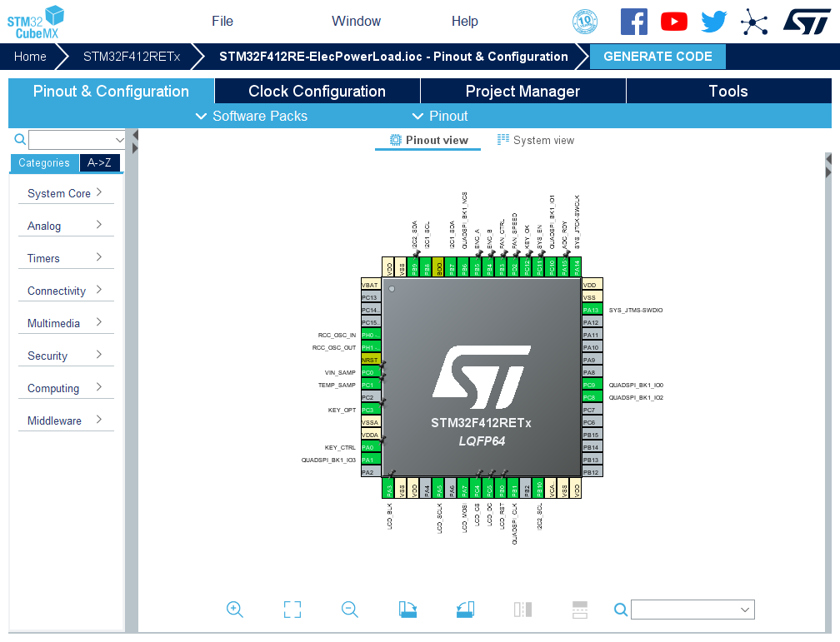Expand the System Core category
Image resolution: width=840 pixels, height=642 pixels.
pyautogui.click(x=65, y=193)
